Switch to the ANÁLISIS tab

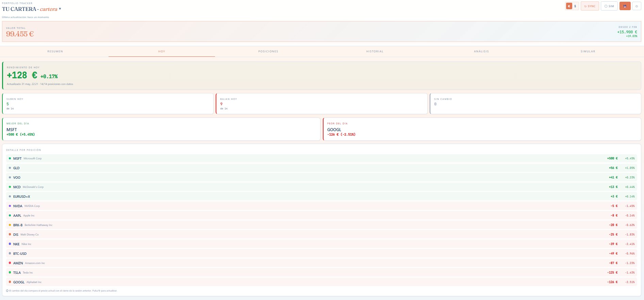tap(481, 51)
